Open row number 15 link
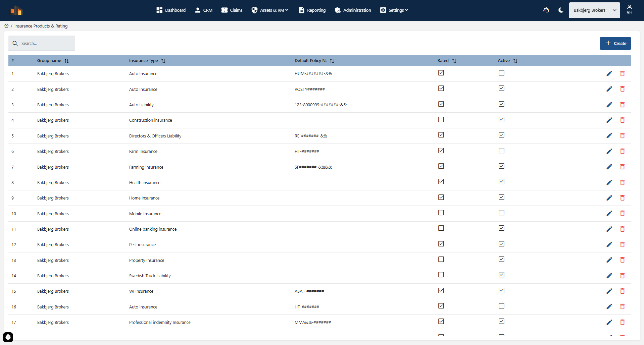This screenshot has height=345, width=644. coord(14,291)
